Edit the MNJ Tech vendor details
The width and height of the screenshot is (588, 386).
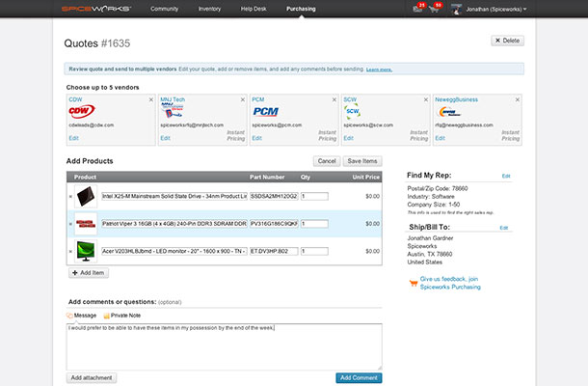click(x=165, y=138)
